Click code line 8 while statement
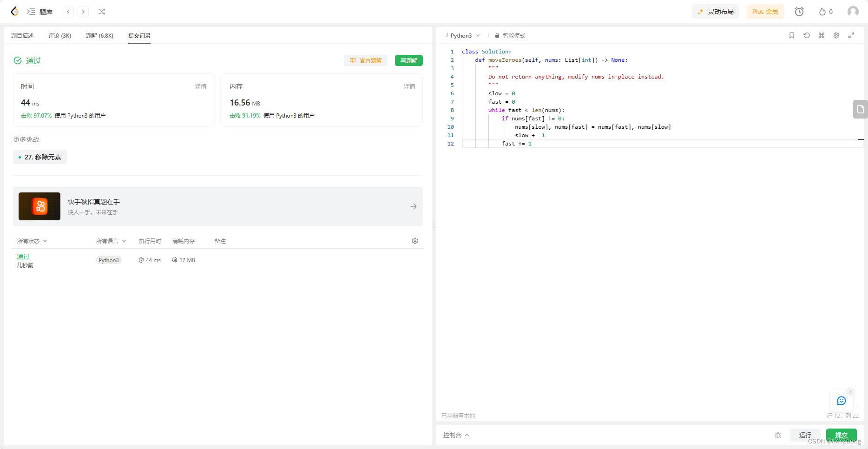This screenshot has width=868, height=449. click(x=526, y=110)
